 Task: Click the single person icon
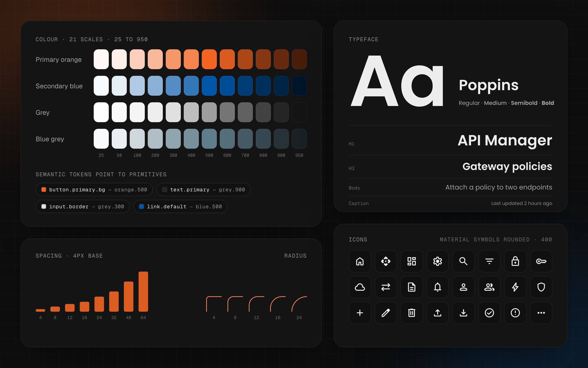click(463, 287)
